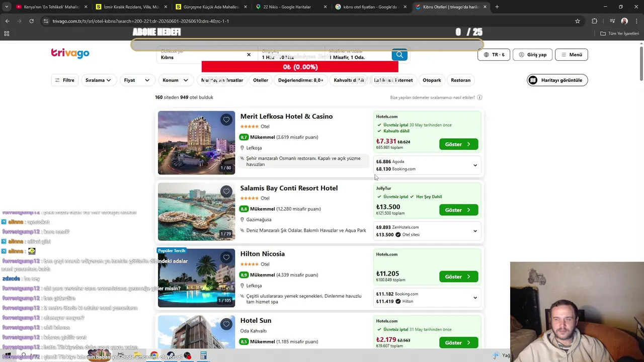Toggle the Restoran filter chip
Image resolution: width=644 pixels, height=362 pixels.
tap(461, 80)
